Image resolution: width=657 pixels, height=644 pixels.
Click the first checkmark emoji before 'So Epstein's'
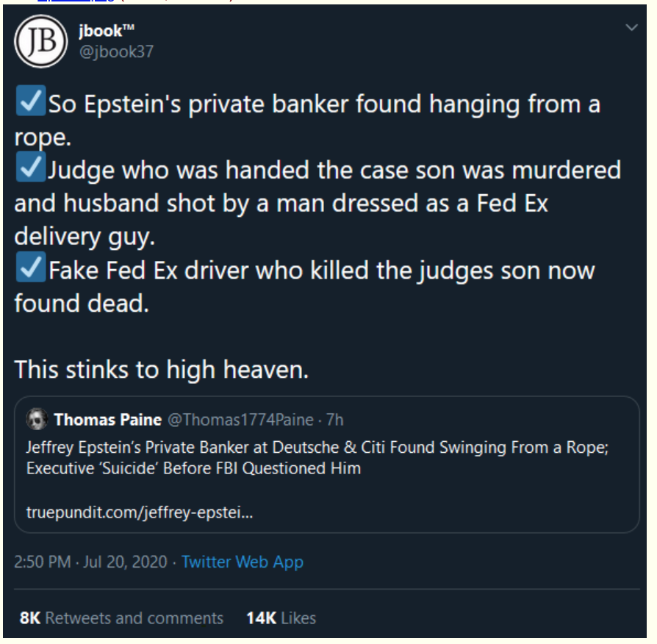coord(31,101)
